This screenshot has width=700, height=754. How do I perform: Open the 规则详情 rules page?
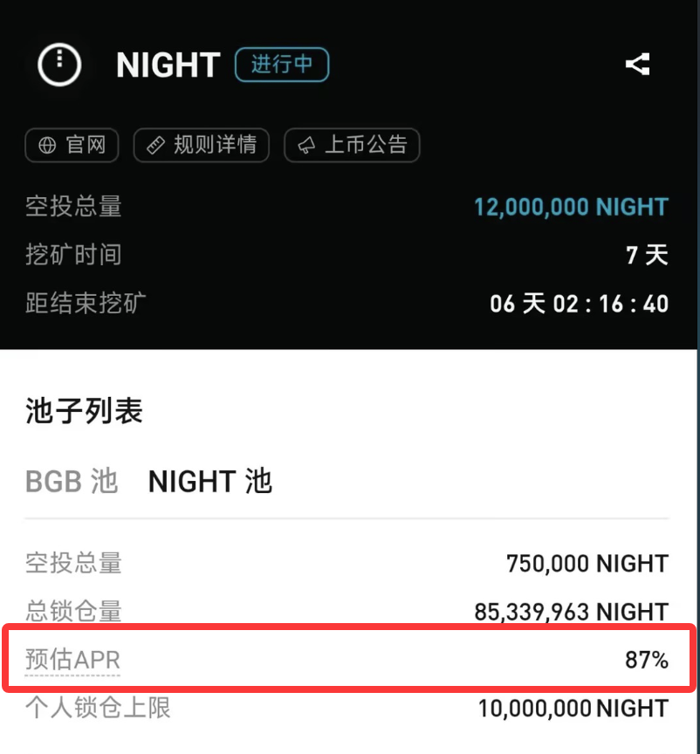(x=201, y=145)
